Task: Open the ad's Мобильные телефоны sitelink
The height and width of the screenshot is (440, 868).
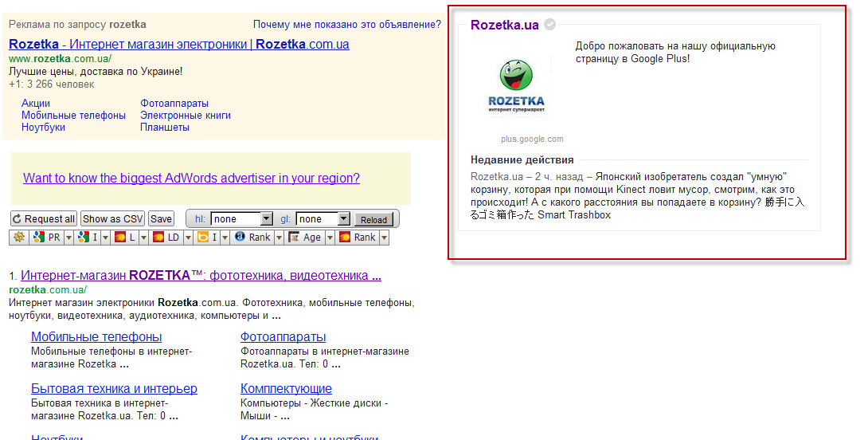Action: point(73,116)
